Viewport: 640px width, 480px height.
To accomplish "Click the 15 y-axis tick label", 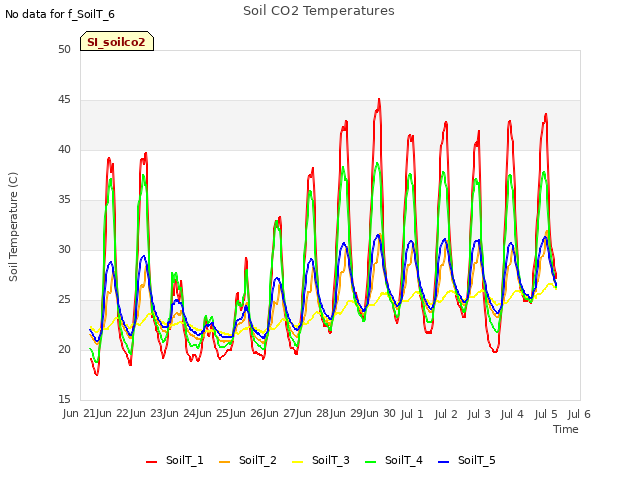I will (64, 399).
